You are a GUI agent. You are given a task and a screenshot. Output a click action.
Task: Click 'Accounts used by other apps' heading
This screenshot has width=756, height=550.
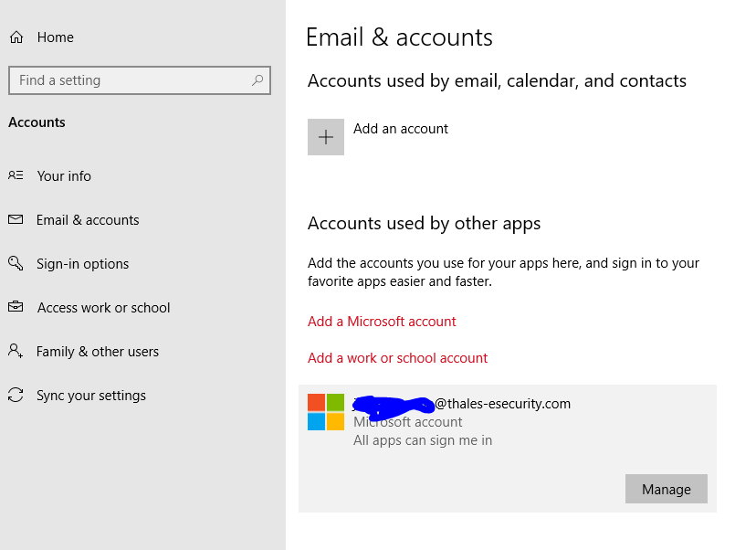425,224
